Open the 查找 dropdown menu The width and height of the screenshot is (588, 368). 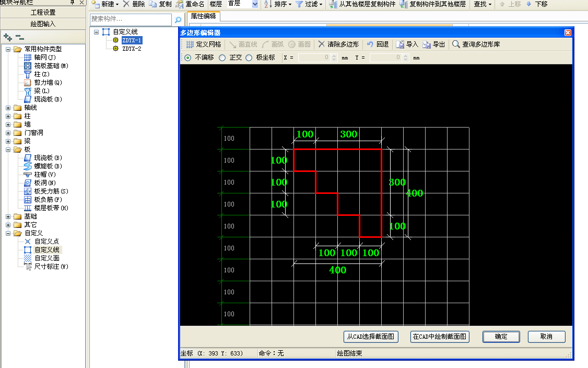point(482,4)
